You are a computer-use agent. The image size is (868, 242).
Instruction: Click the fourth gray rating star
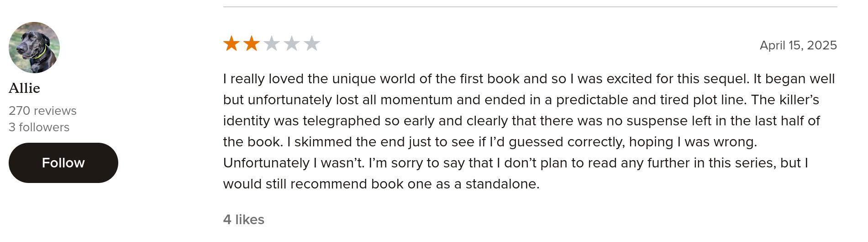[x=292, y=44]
